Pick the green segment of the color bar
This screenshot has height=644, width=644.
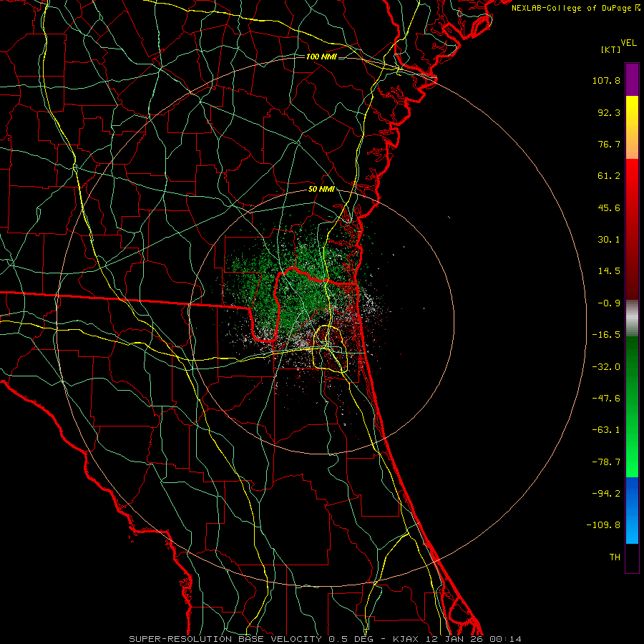[x=632, y=406]
